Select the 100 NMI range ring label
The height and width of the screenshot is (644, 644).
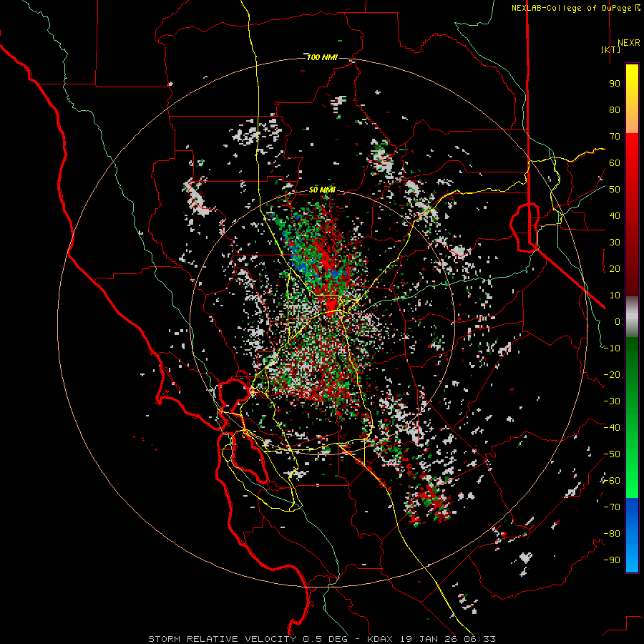pos(322,57)
